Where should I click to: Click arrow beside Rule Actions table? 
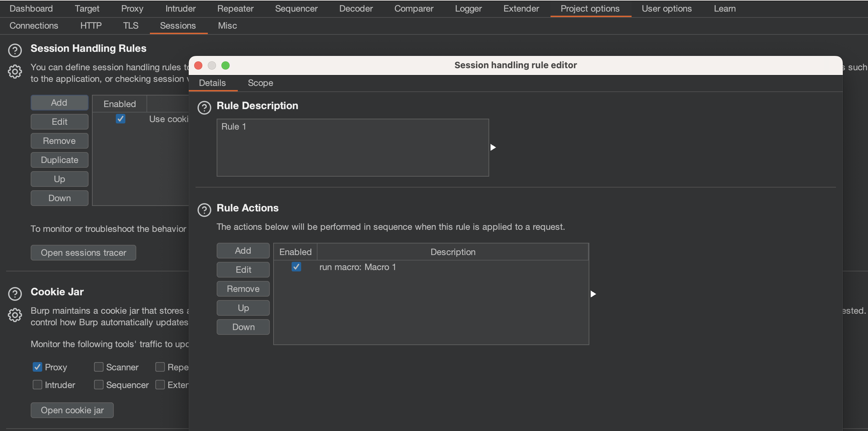pyautogui.click(x=593, y=294)
